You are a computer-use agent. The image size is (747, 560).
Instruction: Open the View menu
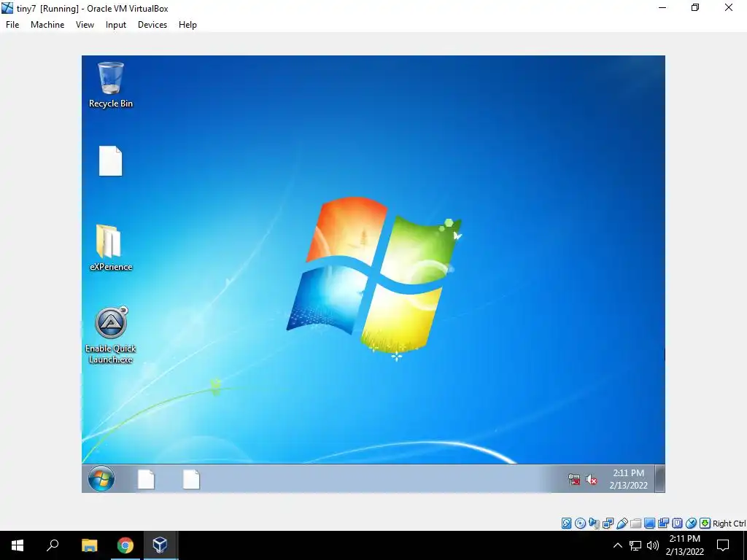point(85,25)
